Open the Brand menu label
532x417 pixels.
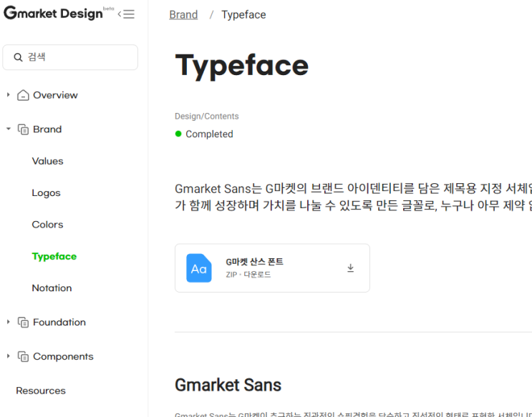click(47, 129)
